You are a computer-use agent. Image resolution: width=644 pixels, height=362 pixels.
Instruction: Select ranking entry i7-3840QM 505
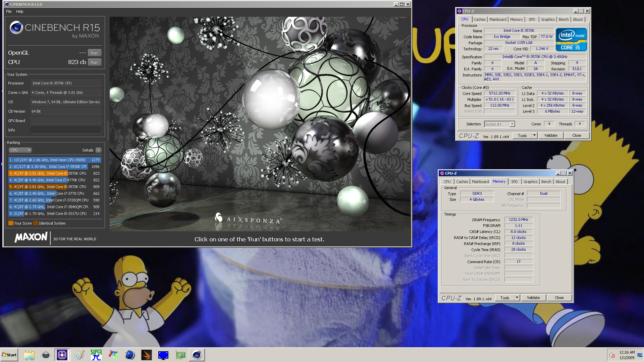pyautogui.click(x=55, y=207)
